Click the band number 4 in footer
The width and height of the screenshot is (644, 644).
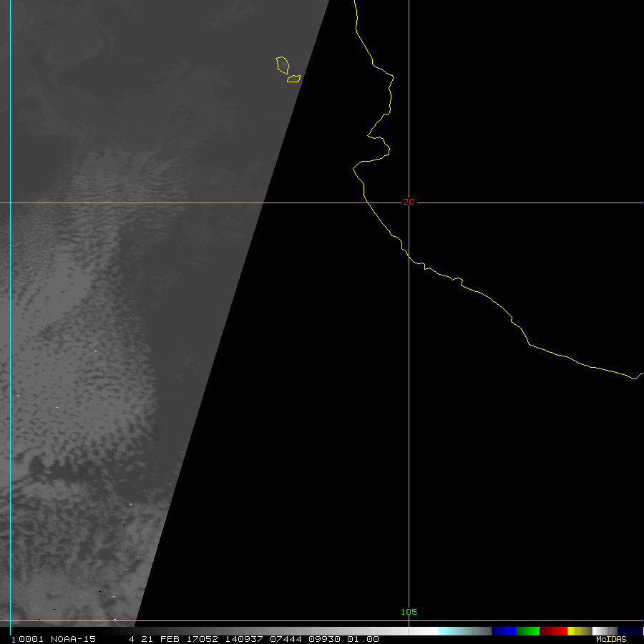(x=132, y=639)
